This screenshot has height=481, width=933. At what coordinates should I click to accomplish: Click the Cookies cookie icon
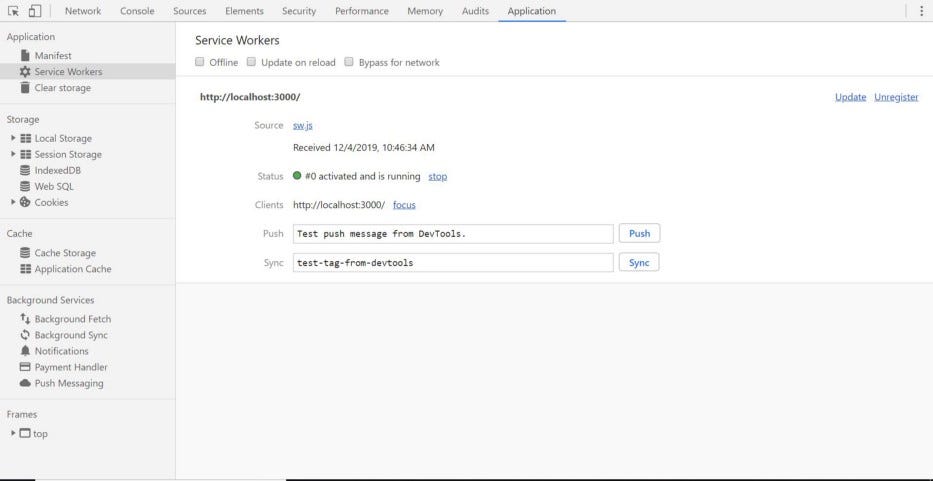[x=25, y=202]
